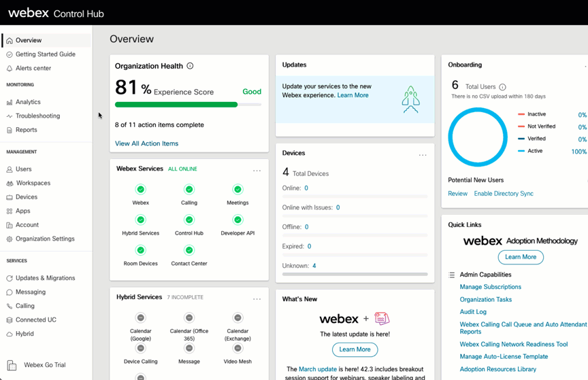This screenshot has width=588, height=380.
Task: Click the Experience Score progress bar
Action: [x=189, y=105]
